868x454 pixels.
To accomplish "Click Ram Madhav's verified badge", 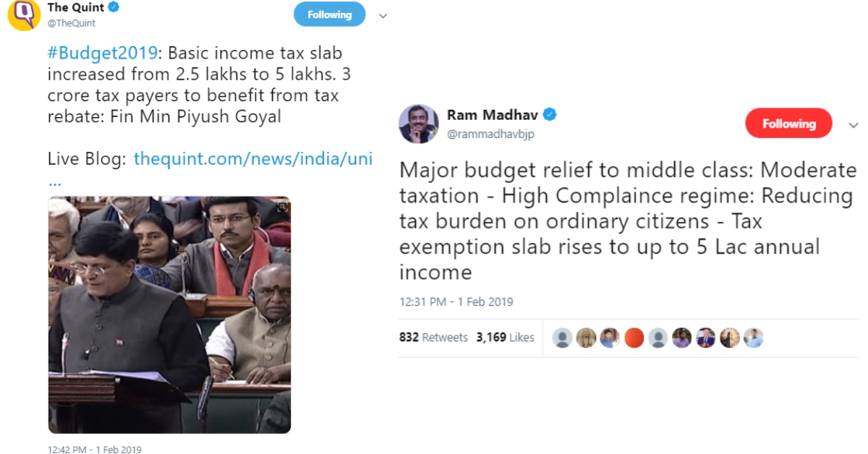I will pos(550,114).
